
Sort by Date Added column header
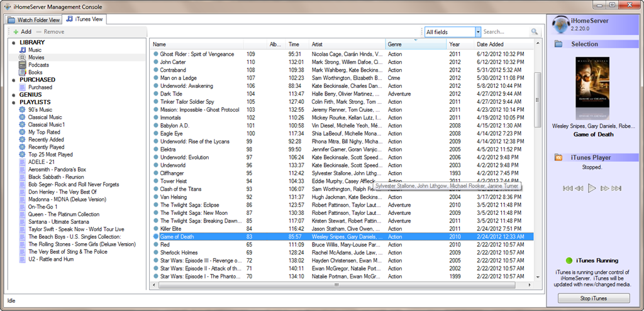[504, 44]
